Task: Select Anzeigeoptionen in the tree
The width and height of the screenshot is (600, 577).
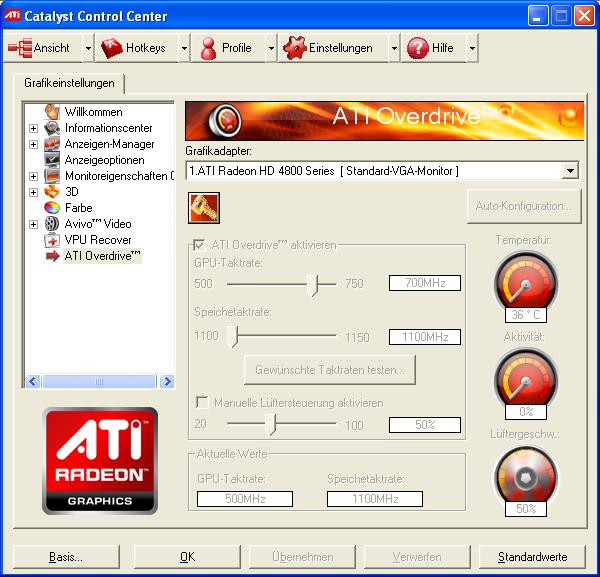Action: click(x=104, y=160)
